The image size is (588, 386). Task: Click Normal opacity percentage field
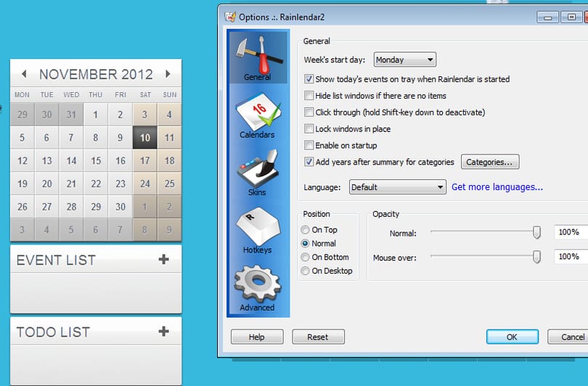[x=571, y=232]
